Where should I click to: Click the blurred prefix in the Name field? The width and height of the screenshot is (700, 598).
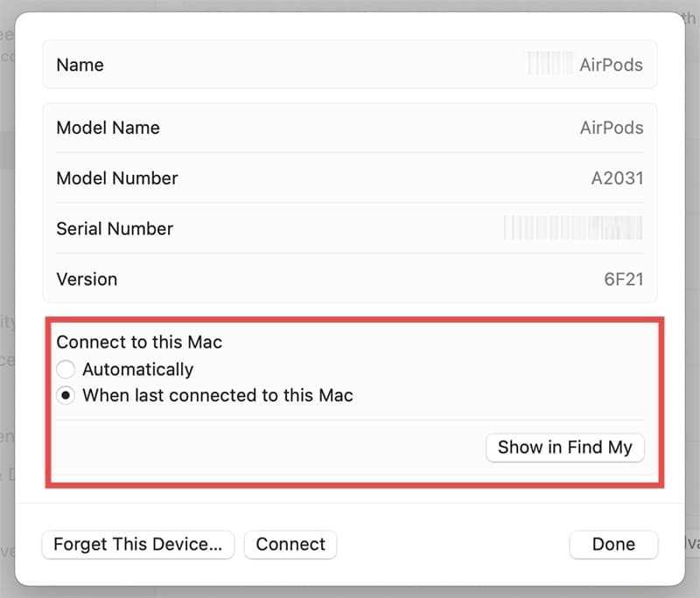click(548, 65)
